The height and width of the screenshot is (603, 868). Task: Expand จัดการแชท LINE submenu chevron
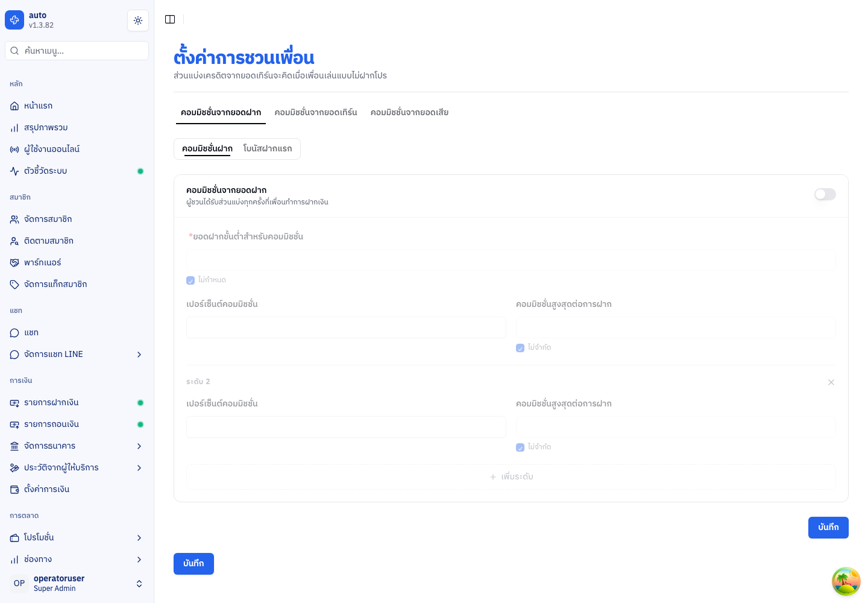tap(139, 355)
